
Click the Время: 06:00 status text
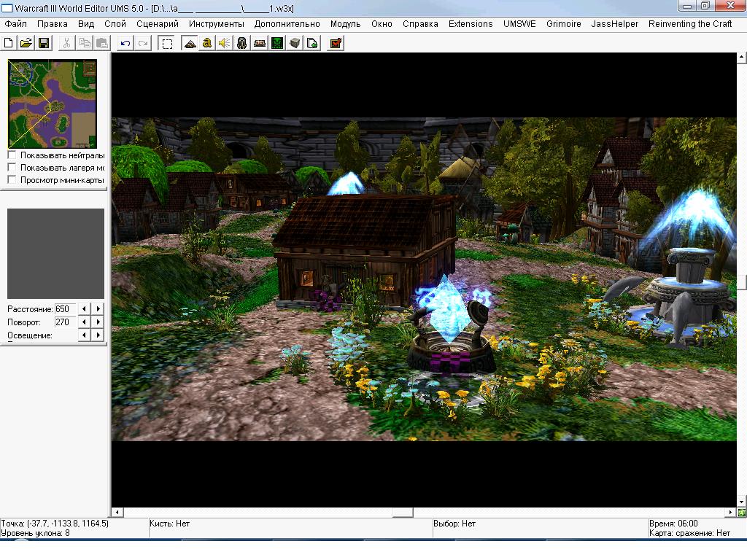(x=673, y=524)
